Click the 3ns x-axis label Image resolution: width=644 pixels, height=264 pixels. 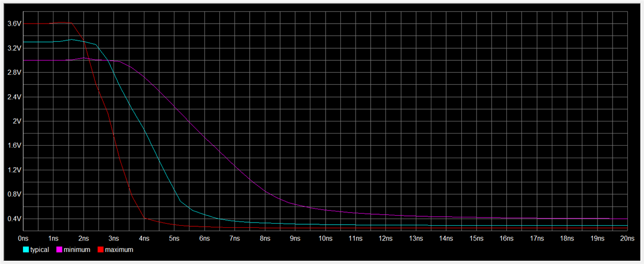click(114, 238)
